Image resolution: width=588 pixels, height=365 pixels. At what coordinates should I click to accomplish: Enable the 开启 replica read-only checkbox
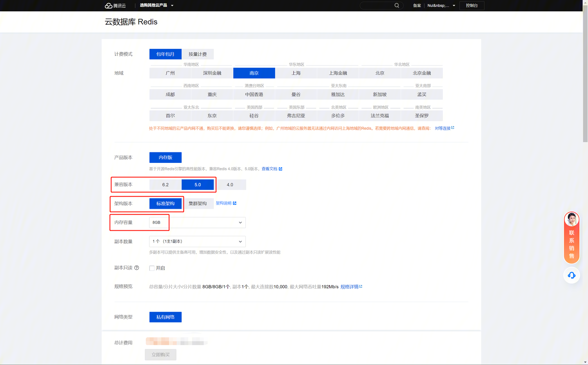pyautogui.click(x=152, y=268)
